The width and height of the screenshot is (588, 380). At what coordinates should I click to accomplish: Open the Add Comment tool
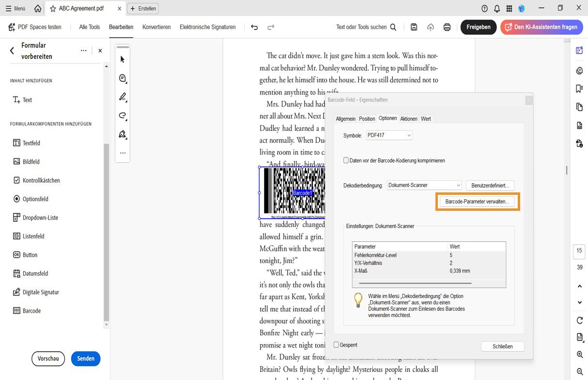tap(122, 78)
